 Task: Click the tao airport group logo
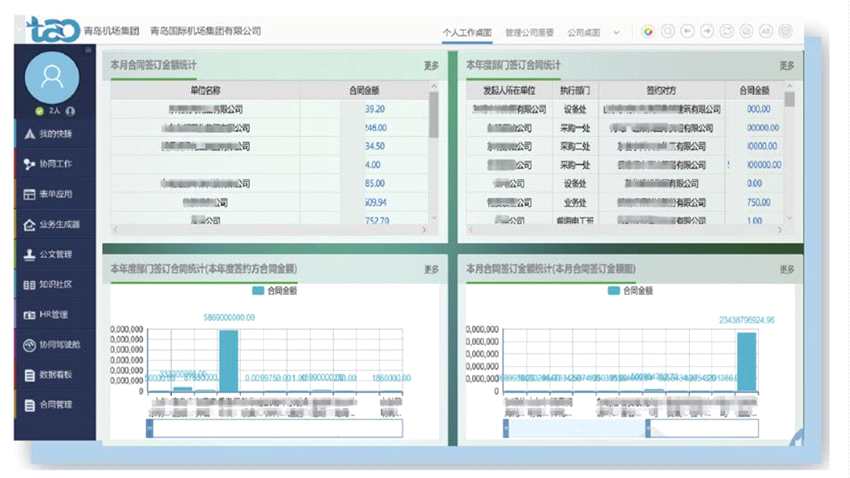(54, 30)
